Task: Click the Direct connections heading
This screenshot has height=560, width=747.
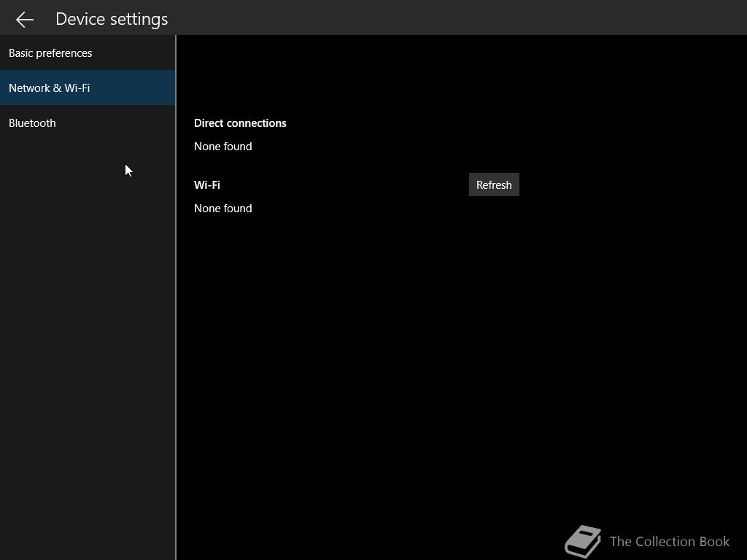Action: point(240,122)
